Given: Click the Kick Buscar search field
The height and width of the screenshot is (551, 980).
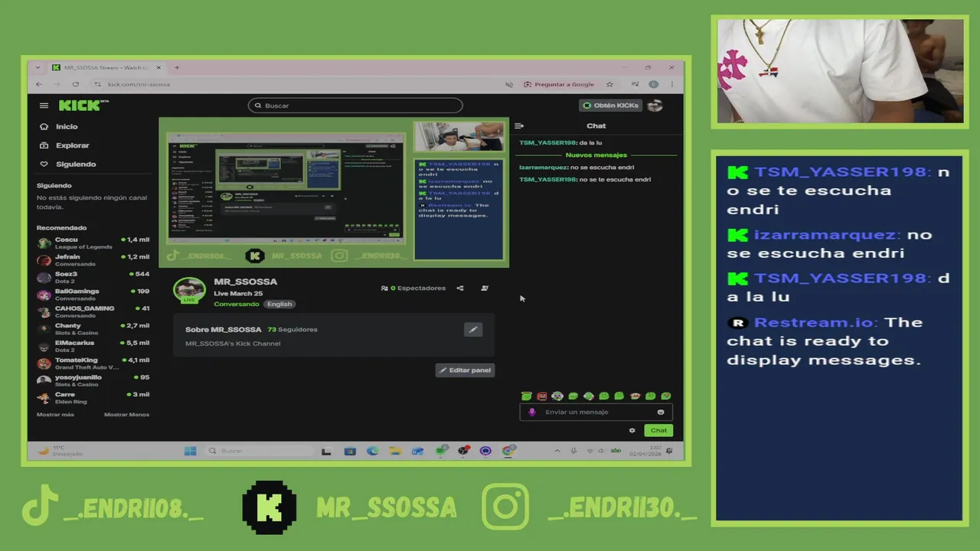Looking at the screenshot, I should coord(355,106).
